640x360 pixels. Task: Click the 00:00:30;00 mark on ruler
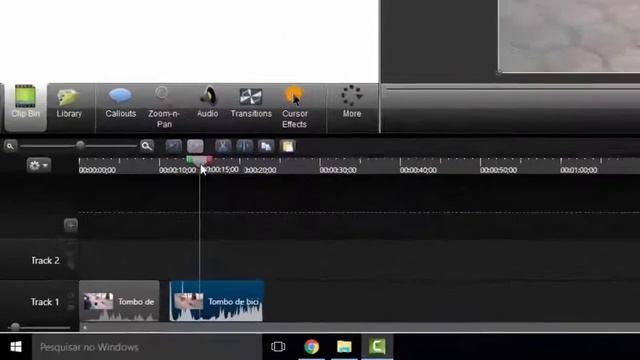[338, 170]
